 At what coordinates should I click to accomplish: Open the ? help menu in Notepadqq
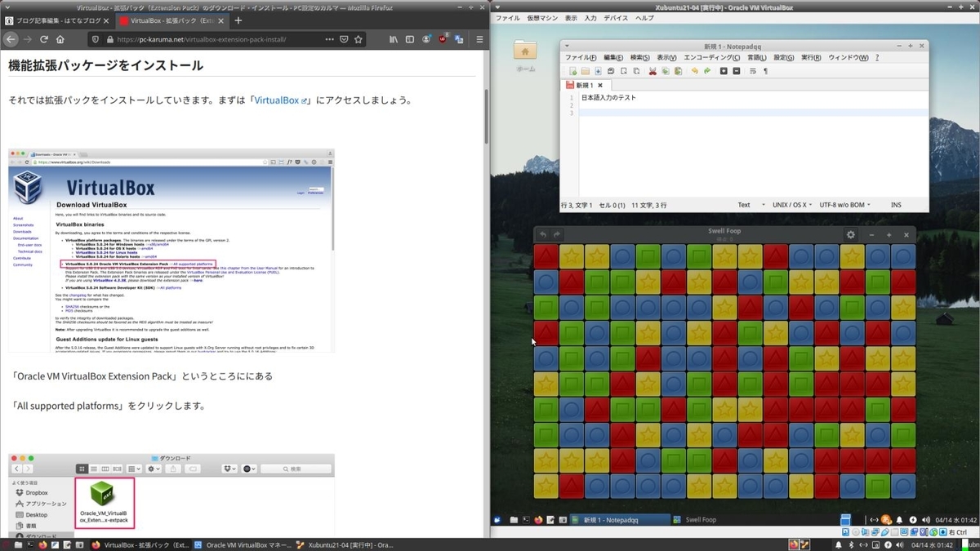tap(877, 58)
